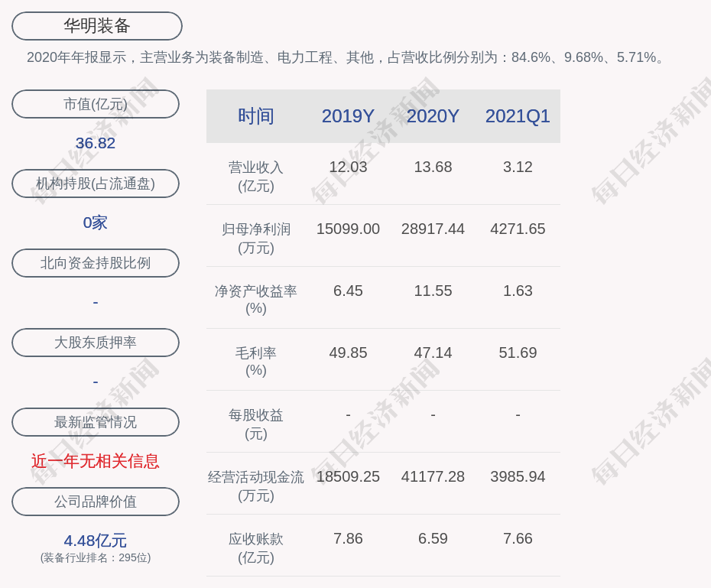Select the 2019Y column header
711x588 pixels.
(x=348, y=116)
